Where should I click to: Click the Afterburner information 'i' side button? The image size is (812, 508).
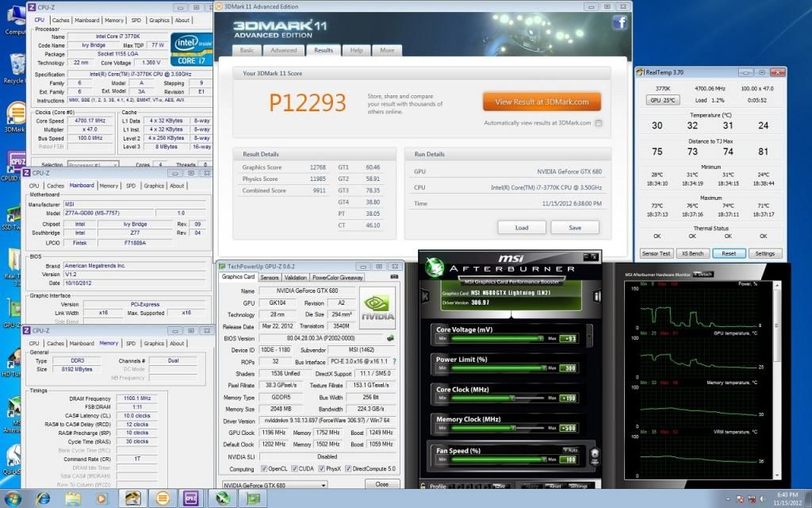point(596,296)
